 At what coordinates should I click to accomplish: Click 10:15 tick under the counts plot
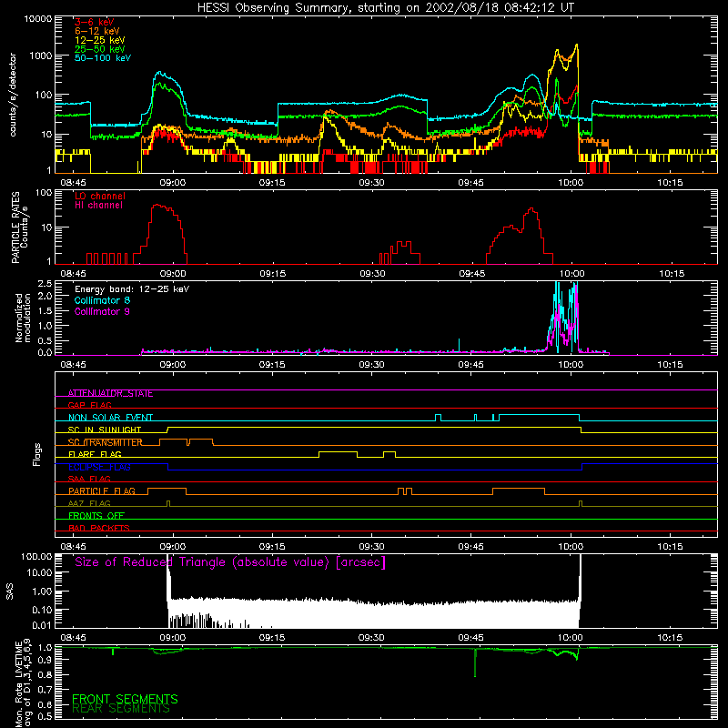(x=670, y=183)
